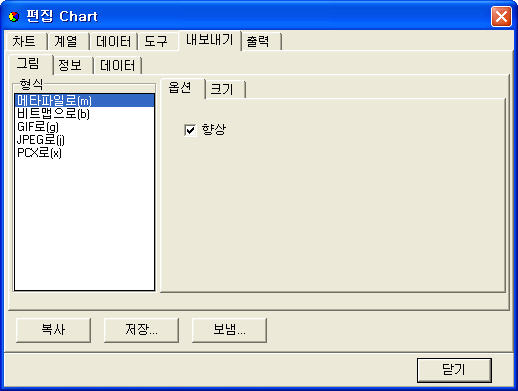
Task: Open the 정보 sub-tab
Action: [x=73, y=65]
